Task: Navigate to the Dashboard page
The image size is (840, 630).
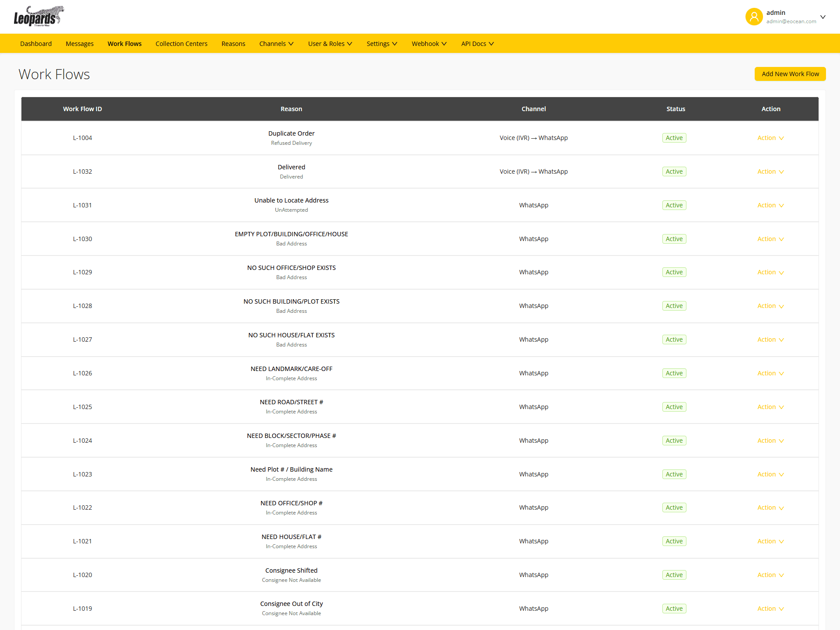Action: (x=35, y=43)
